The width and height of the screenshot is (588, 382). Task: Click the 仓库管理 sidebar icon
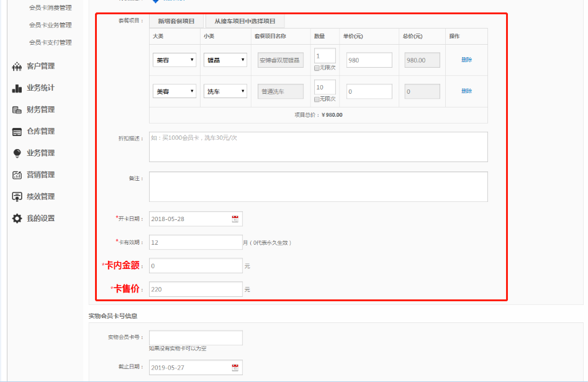pos(17,132)
